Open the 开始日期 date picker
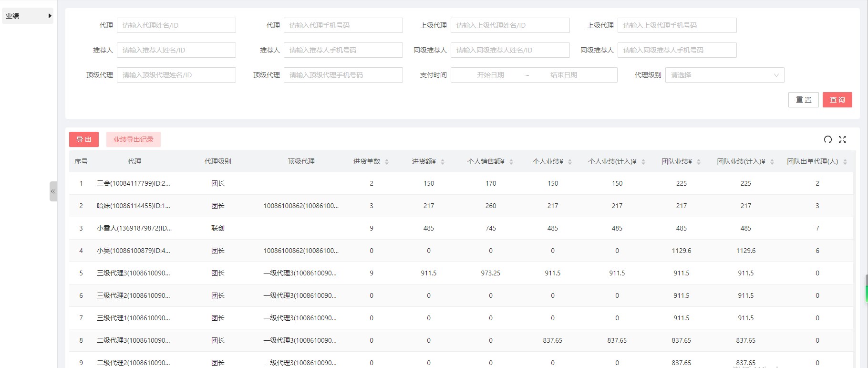 click(490, 75)
